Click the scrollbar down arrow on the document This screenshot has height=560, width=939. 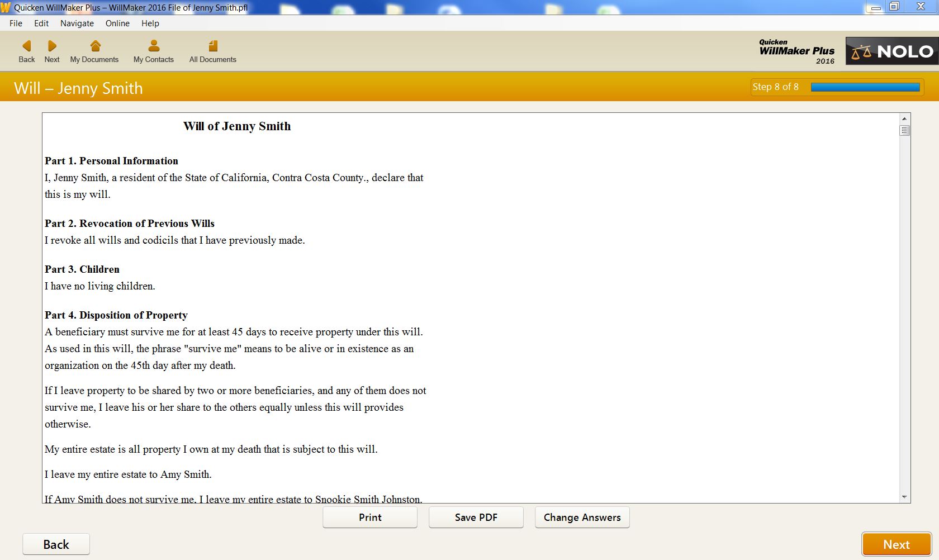click(x=904, y=496)
